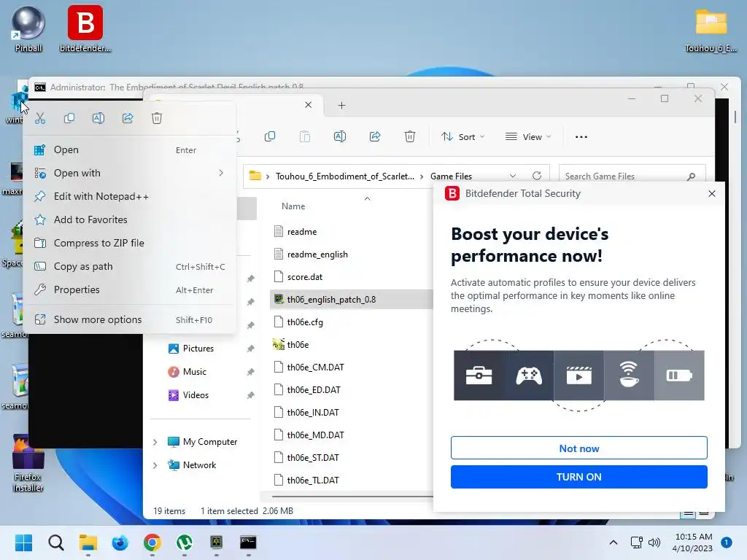Click the Delete trash icon in context menu
747x560 pixels.
tap(157, 118)
